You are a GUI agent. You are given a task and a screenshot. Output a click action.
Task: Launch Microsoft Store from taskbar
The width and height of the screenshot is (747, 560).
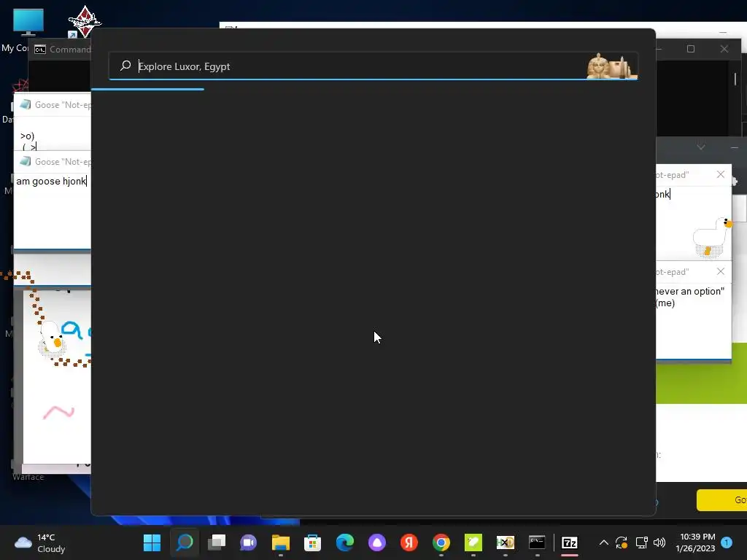[x=312, y=542]
